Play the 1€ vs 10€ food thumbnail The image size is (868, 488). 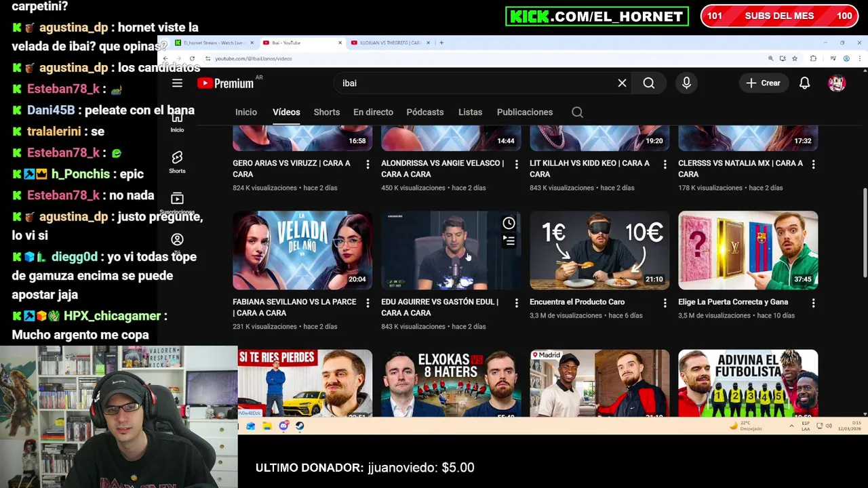[599, 250]
